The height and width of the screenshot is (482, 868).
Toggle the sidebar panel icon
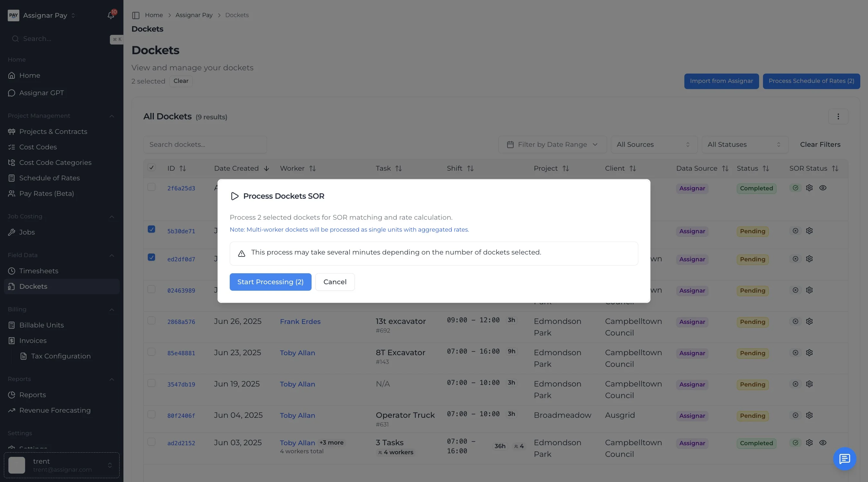pos(136,15)
